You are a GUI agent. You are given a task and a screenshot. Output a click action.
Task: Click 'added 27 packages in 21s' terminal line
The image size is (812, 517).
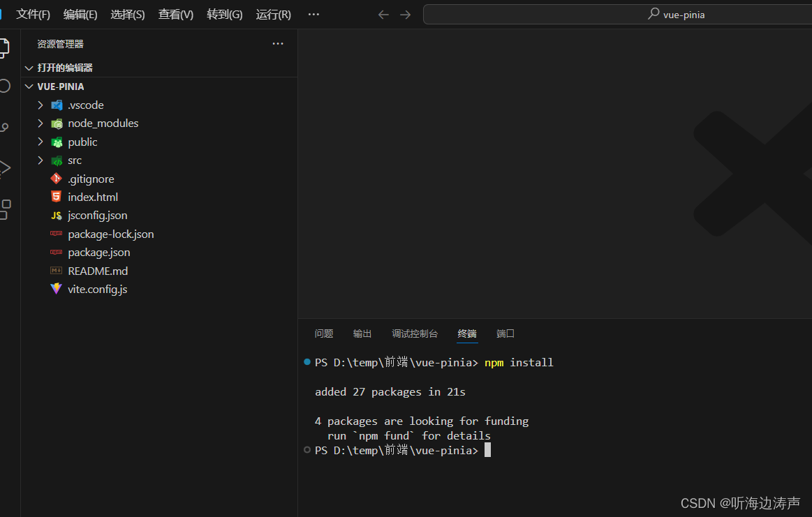390,392
